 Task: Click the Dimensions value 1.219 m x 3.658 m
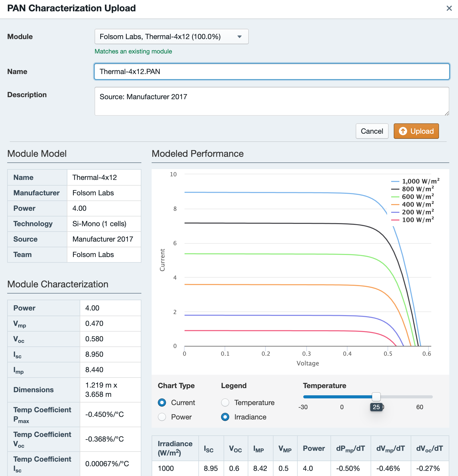(111, 390)
